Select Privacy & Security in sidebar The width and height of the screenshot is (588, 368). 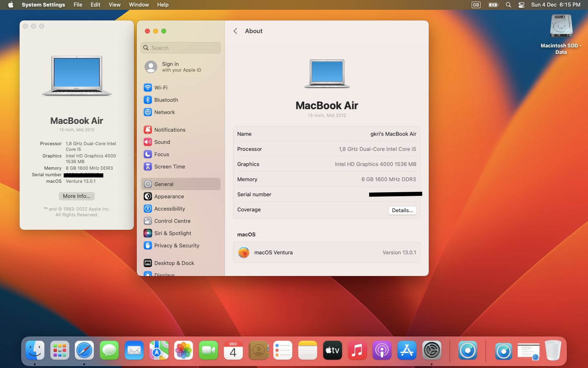coord(176,245)
